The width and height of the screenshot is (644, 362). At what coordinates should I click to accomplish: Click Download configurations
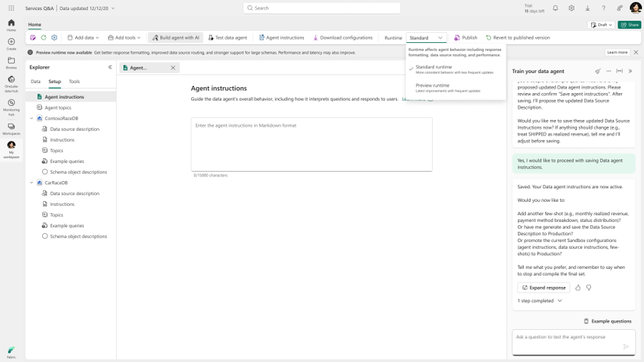343,37
